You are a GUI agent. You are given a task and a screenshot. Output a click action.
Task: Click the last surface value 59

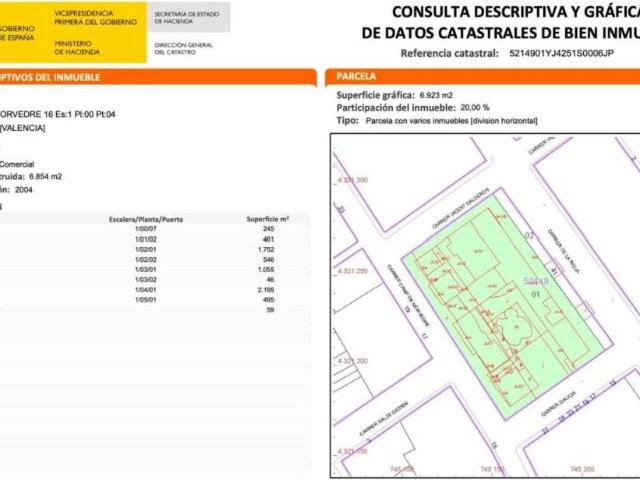(x=270, y=310)
